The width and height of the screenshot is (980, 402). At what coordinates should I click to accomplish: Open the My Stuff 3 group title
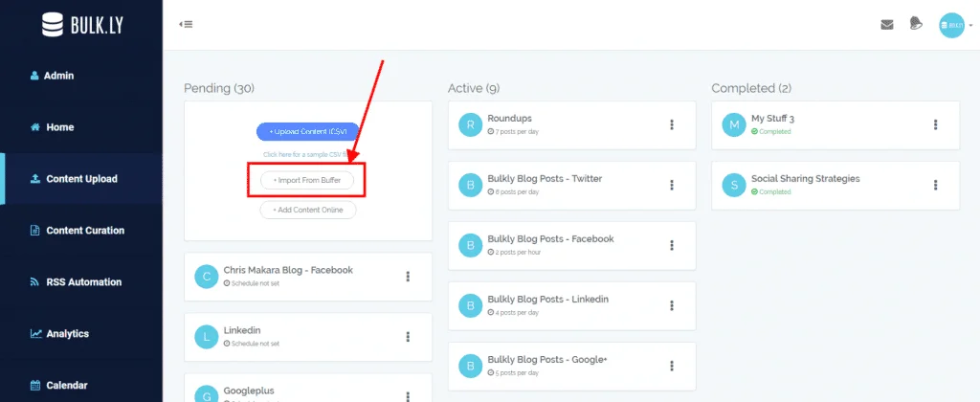click(x=772, y=118)
